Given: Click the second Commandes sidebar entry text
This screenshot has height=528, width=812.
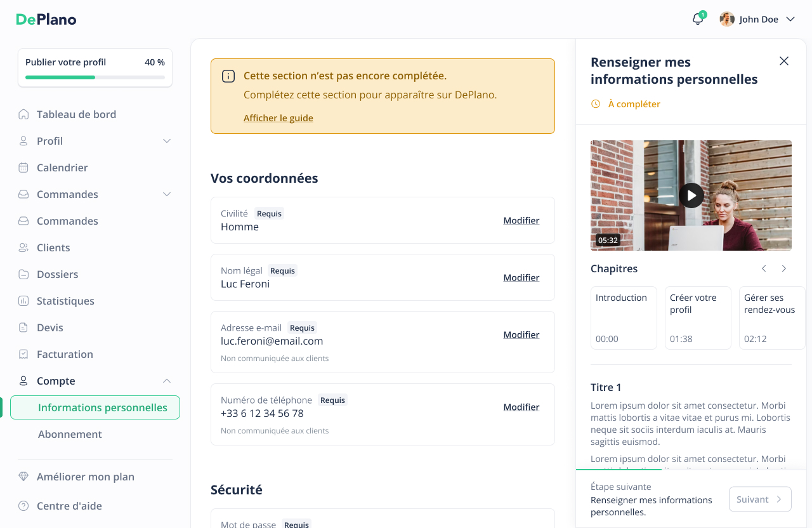Looking at the screenshot, I should click(67, 221).
